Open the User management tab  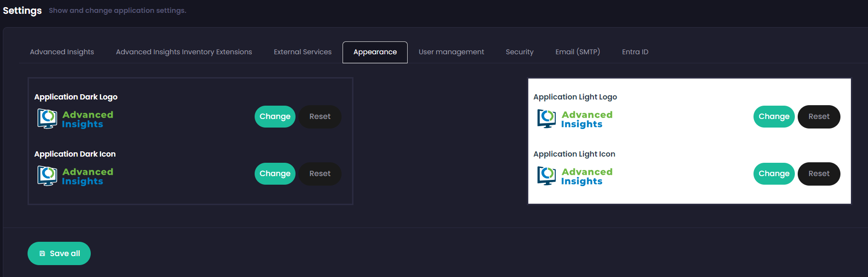[x=451, y=52]
